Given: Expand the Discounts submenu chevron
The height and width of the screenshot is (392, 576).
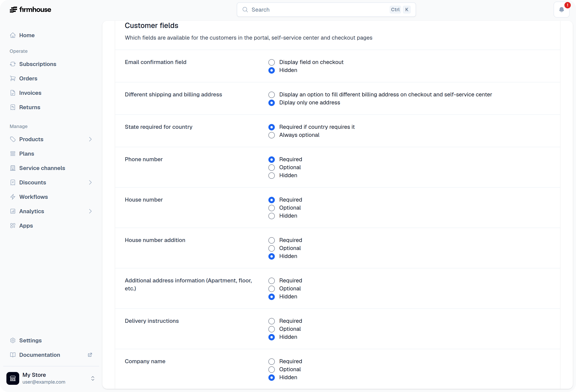Looking at the screenshot, I should [x=90, y=182].
